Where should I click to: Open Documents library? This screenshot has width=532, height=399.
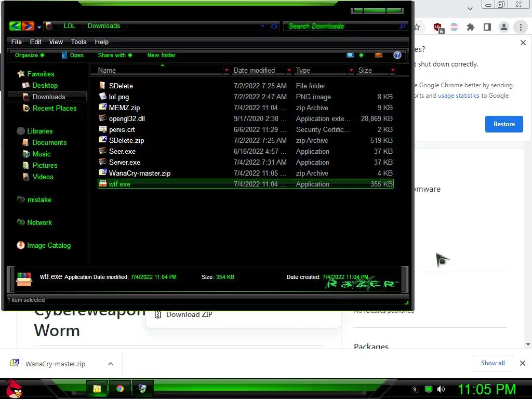click(45, 142)
